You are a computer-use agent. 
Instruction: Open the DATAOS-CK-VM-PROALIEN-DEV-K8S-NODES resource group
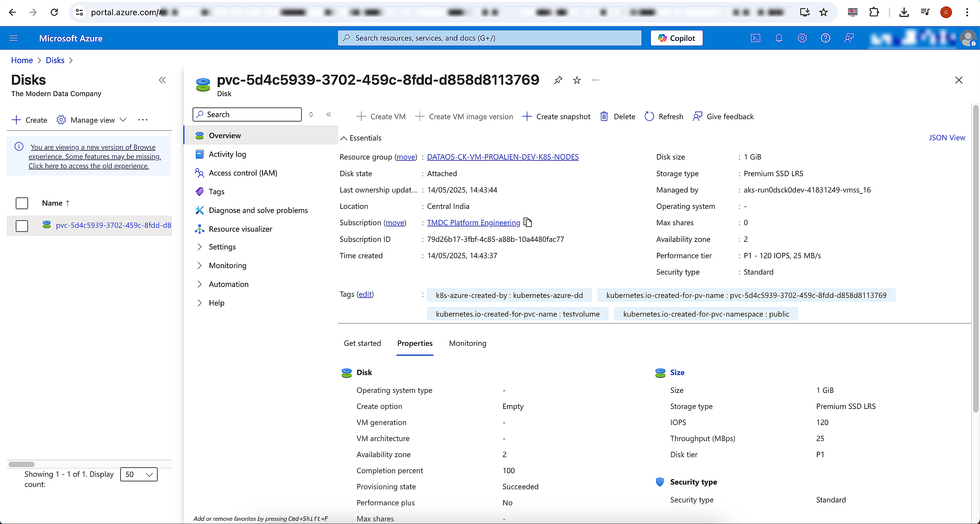[x=503, y=157]
